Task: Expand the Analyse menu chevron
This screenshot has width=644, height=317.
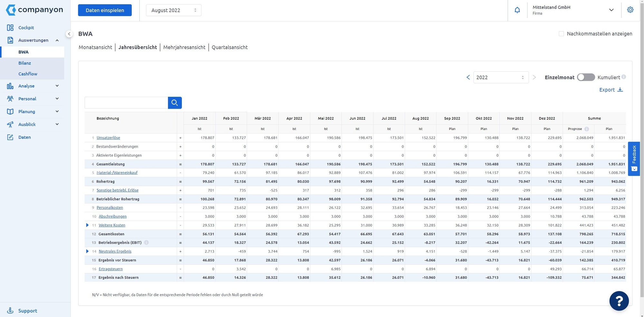Action: pyautogui.click(x=57, y=86)
